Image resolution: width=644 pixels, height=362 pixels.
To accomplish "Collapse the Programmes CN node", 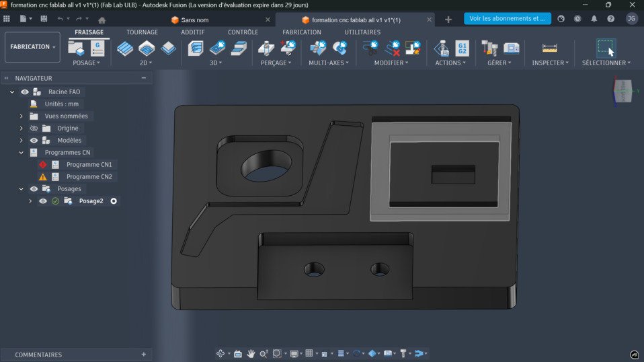I will [x=22, y=153].
